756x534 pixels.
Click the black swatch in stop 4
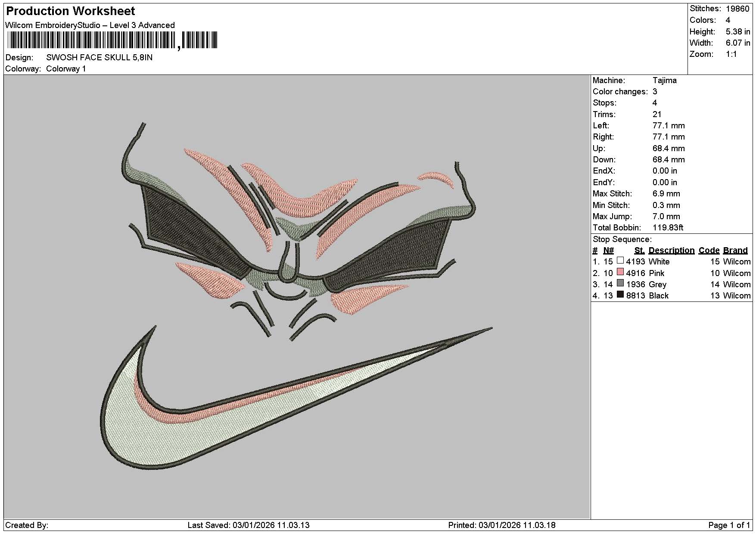tap(620, 295)
